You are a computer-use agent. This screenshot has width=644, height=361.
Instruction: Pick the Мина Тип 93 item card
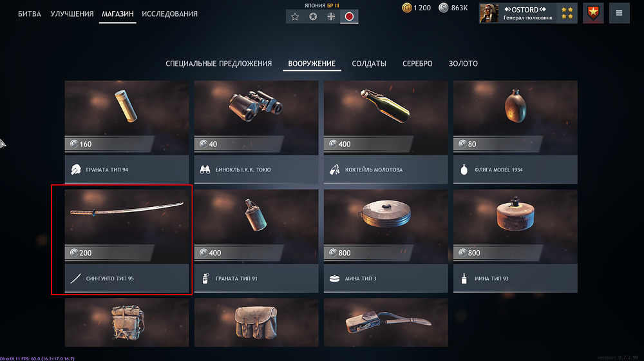(x=515, y=241)
